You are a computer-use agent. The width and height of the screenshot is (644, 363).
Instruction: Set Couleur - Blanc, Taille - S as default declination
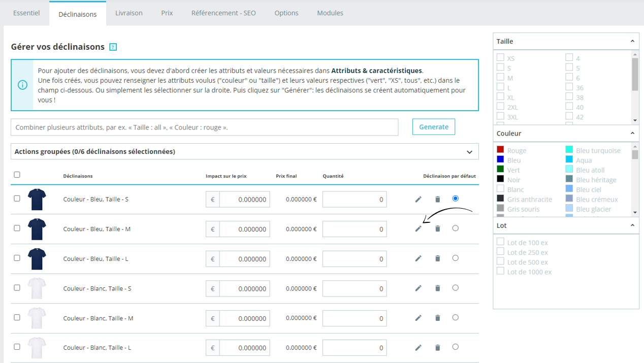pyautogui.click(x=455, y=288)
